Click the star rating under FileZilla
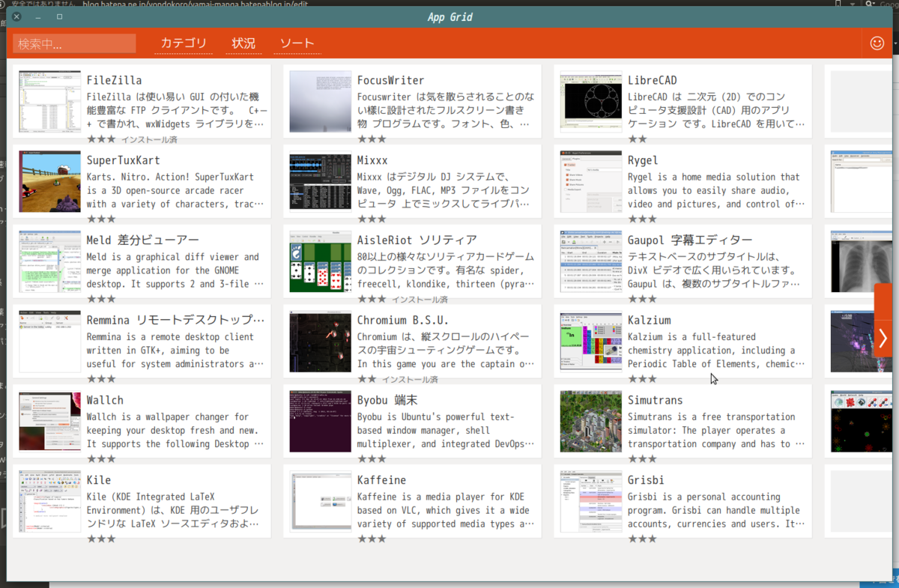This screenshot has height=588, width=899. pos(101,139)
